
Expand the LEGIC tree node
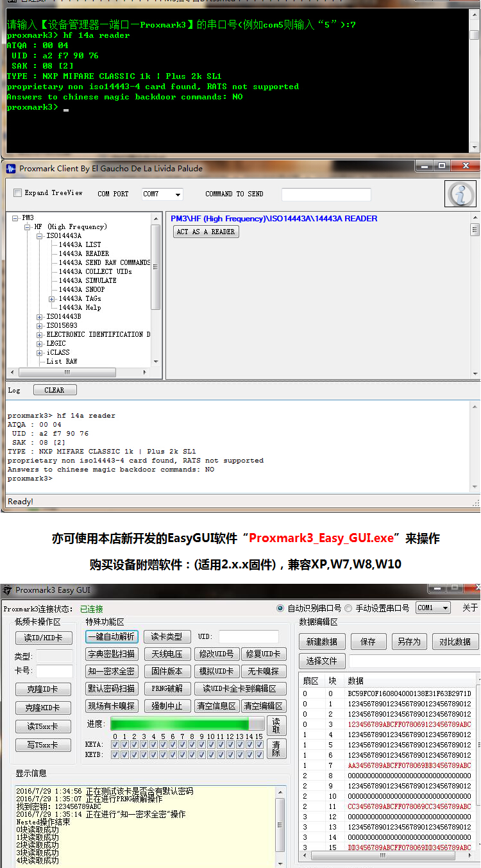(40, 344)
